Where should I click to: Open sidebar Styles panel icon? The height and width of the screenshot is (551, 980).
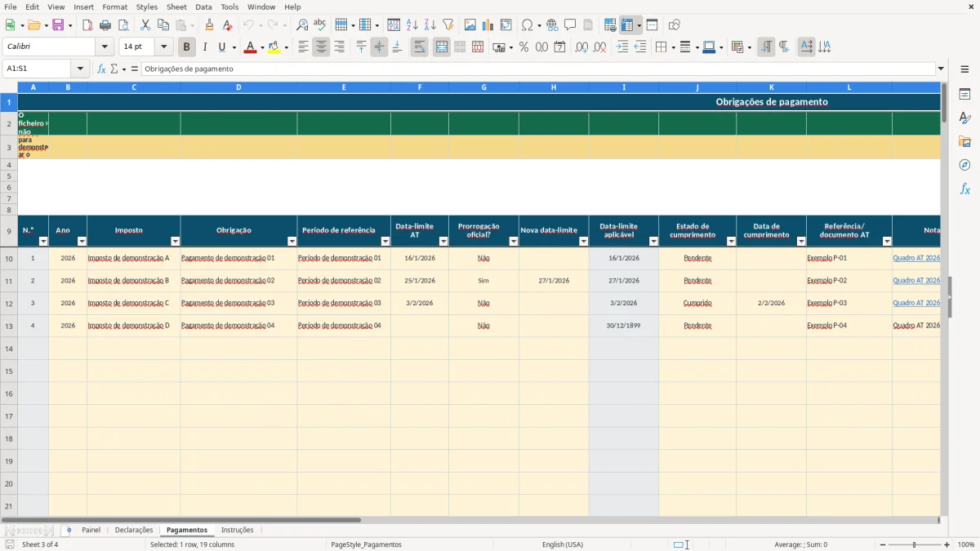[x=964, y=118]
